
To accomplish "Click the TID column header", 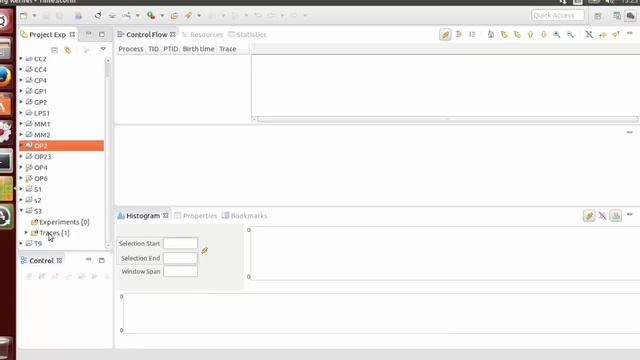I will coord(153,49).
